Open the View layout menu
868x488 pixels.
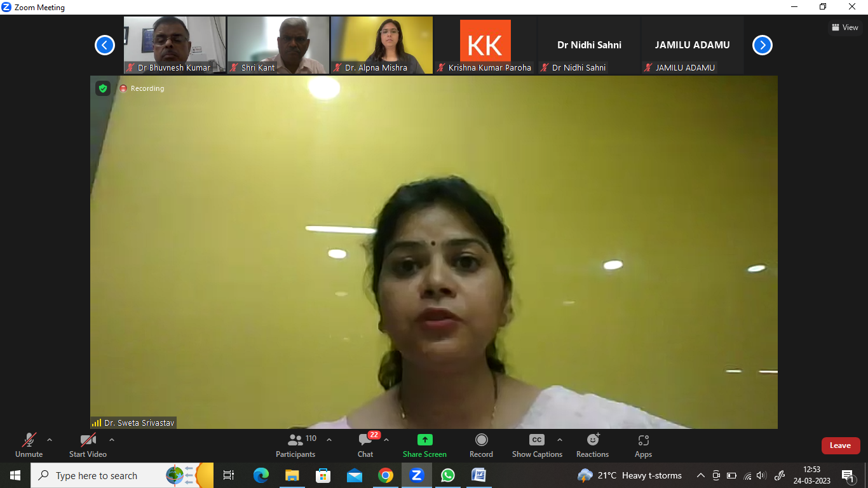pyautogui.click(x=844, y=27)
